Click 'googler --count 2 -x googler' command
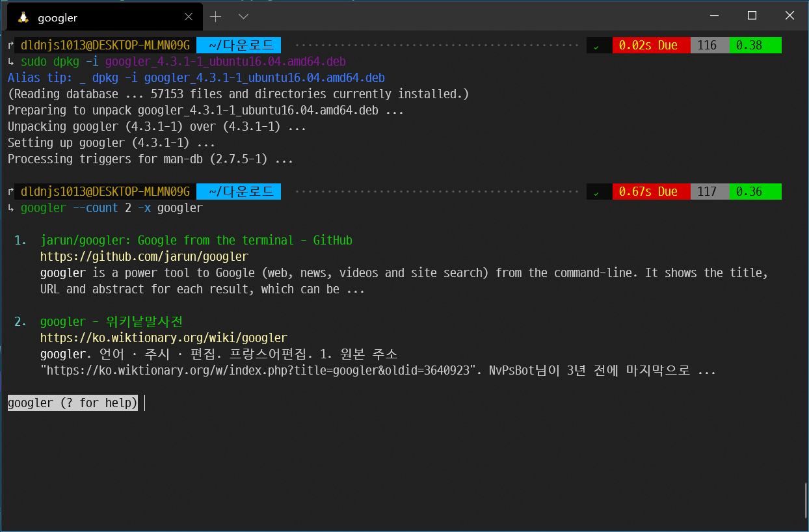The image size is (809, 532). [x=112, y=208]
